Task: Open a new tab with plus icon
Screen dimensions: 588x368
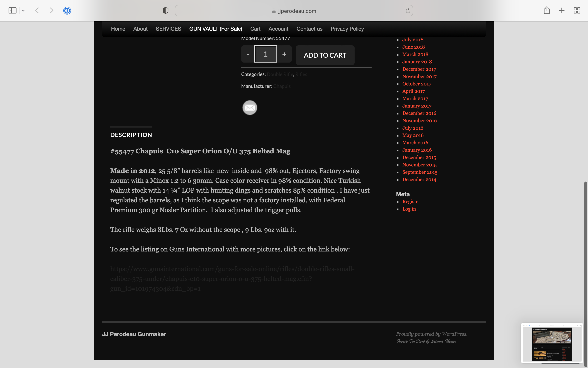Action: pyautogui.click(x=562, y=10)
